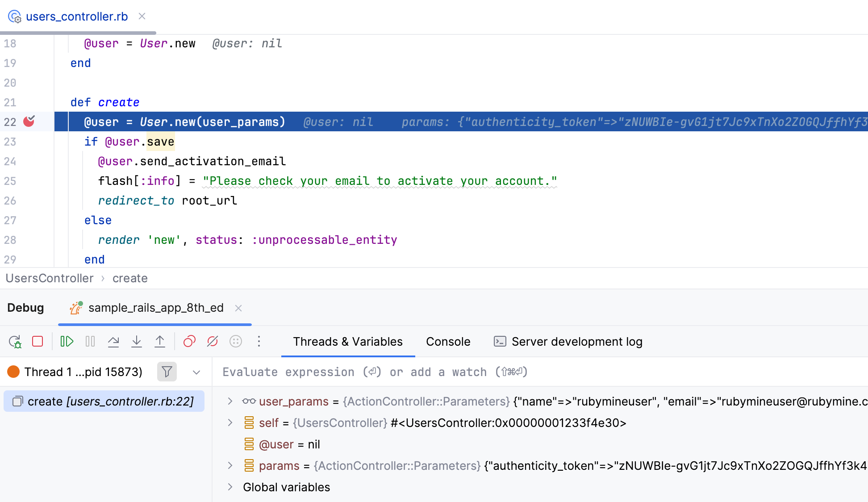
Task: Toggle the thread frames filter button
Action: coord(167,372)
